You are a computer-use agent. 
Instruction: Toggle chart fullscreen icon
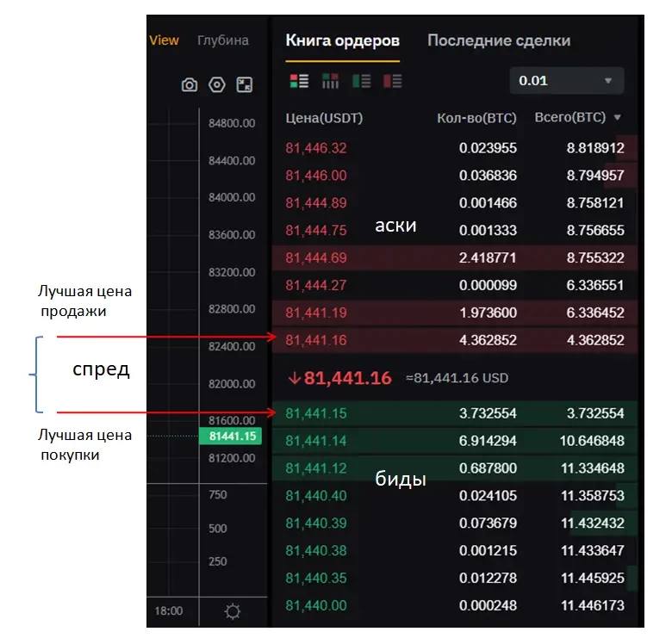(x=245, y=84)
